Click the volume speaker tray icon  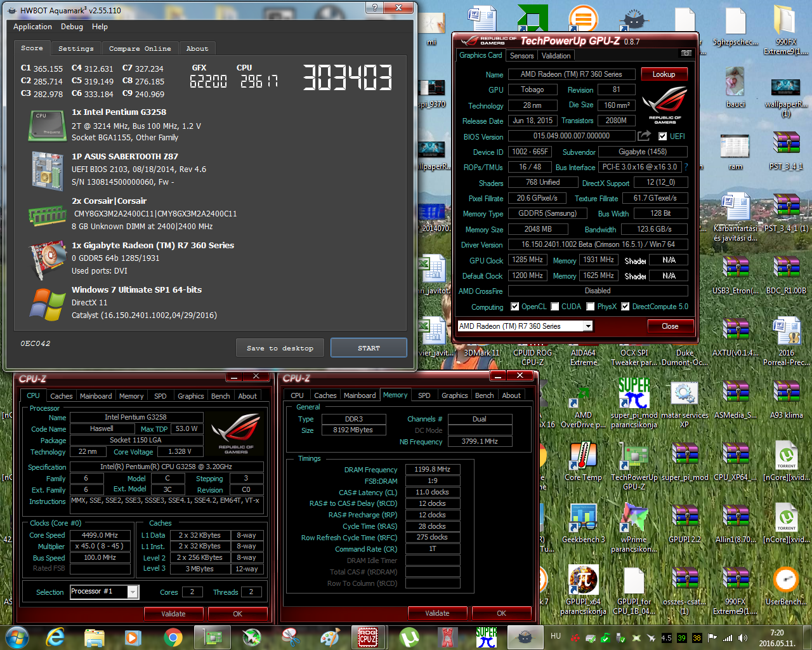click(x=743, y=638)
